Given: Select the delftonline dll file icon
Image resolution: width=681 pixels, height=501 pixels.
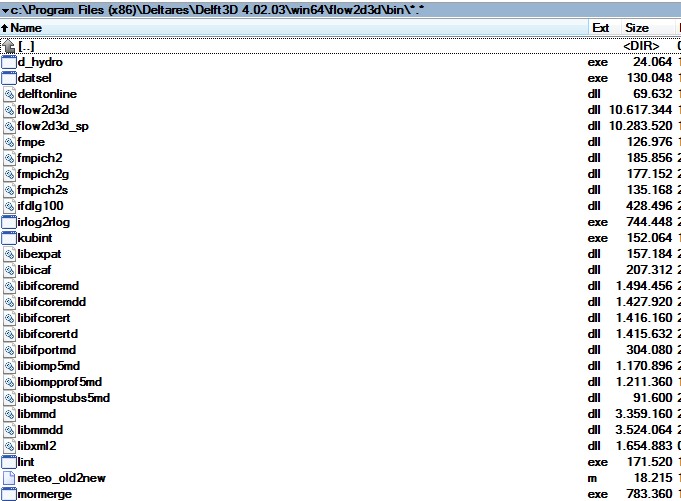Looking at the screenshot, I should coord(9,94).
